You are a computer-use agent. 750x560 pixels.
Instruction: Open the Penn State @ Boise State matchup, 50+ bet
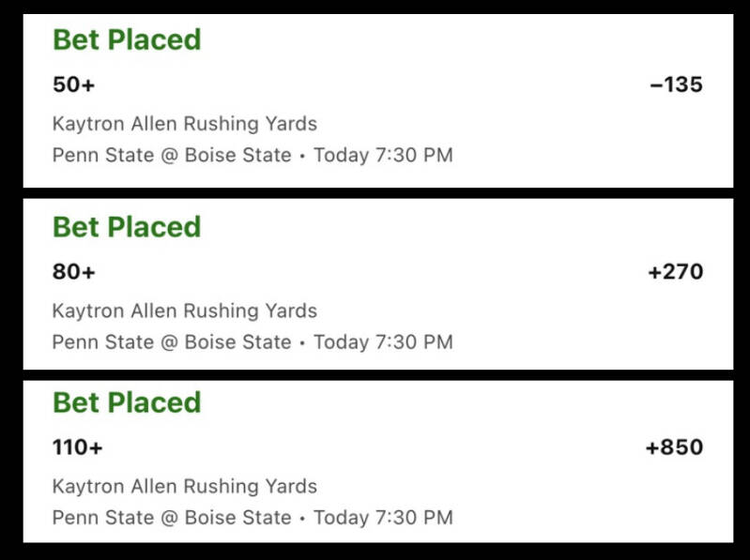171,155
